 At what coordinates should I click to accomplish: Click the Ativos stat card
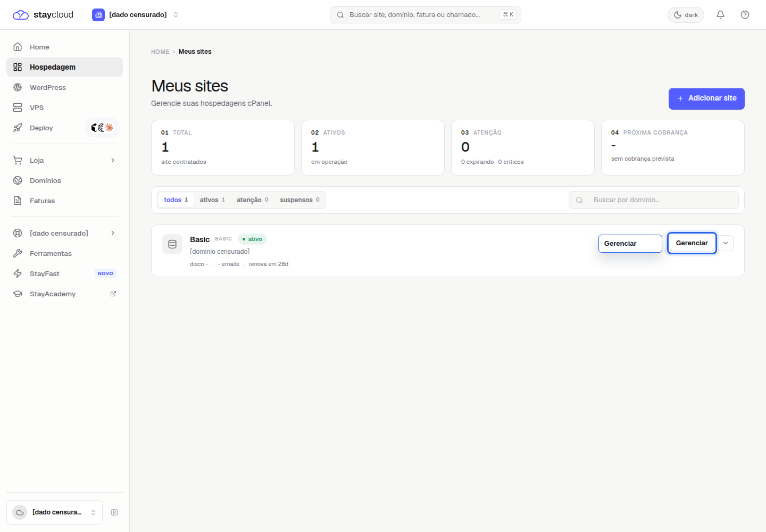[x=373, y=147]
